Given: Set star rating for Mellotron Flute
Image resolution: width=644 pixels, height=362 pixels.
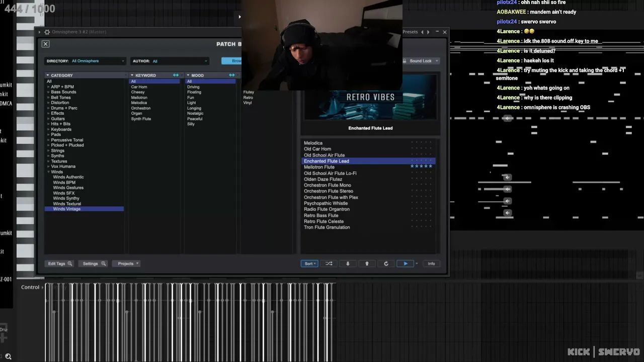Looking at the screenshot, I should [422, 166].
